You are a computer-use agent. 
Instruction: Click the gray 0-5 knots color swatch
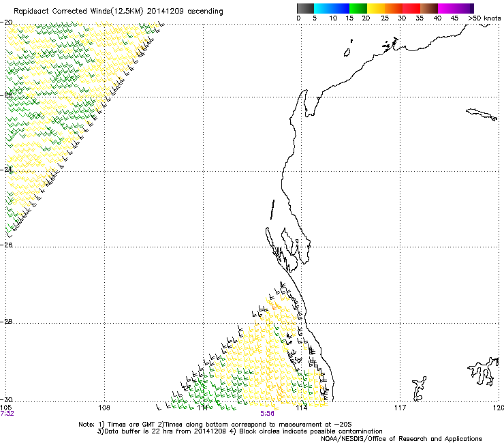(x=305, y=8)
